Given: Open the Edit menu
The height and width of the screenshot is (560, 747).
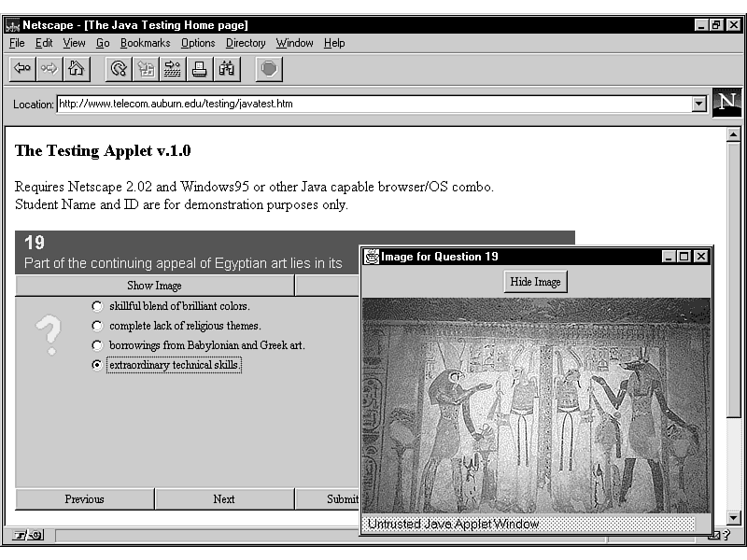Looking at the screenshot, I should [44, 43].
